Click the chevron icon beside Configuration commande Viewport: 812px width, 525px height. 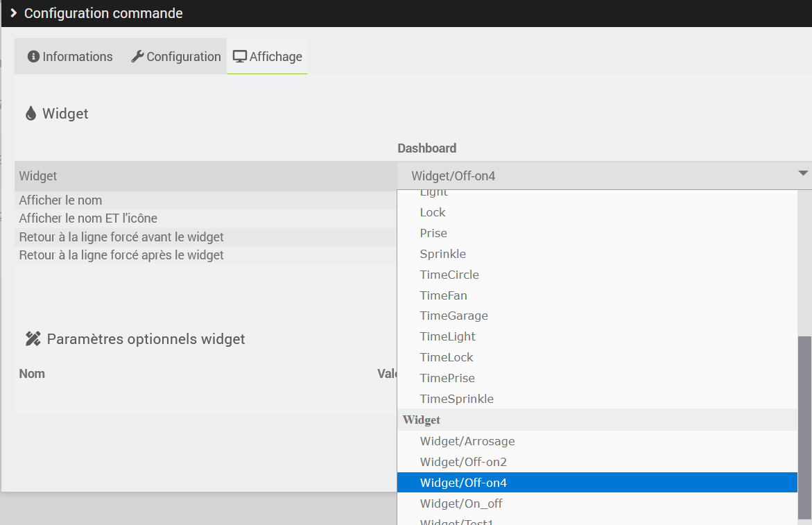coord(13,13)
